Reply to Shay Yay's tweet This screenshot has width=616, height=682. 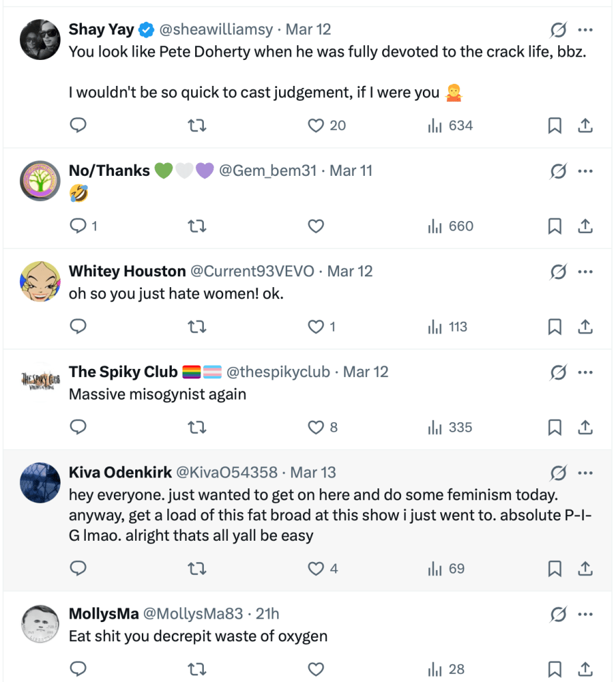(79, 125)
